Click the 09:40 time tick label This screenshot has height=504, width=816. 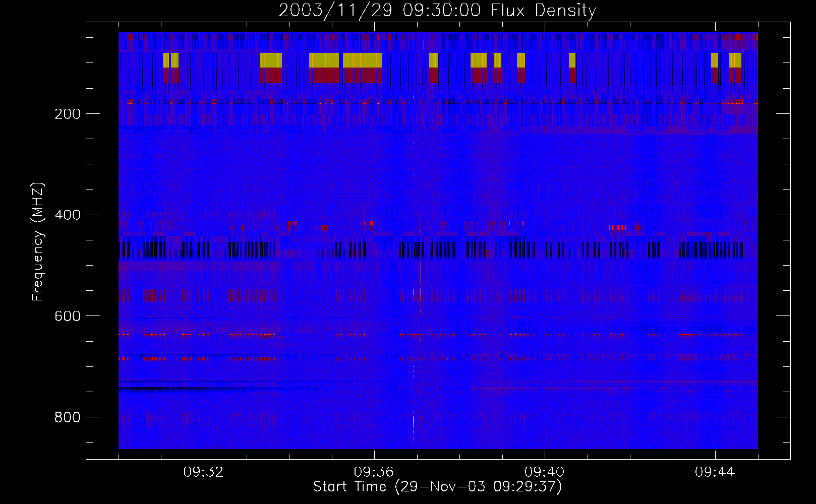(544, 472)
